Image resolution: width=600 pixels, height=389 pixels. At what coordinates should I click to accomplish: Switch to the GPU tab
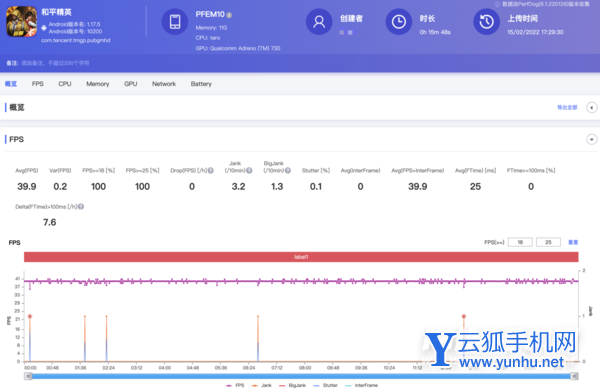coord(130,84)
